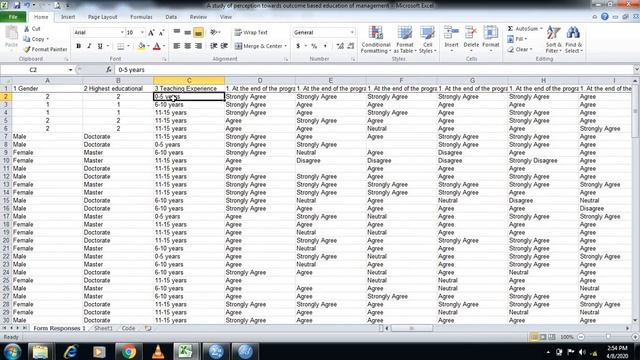Toggle Italic formatting
640x360 pixels.
89,46
